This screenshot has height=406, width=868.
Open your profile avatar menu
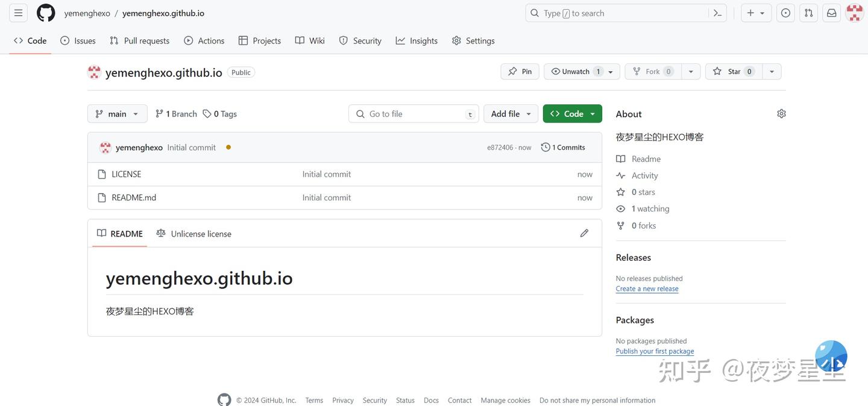854,12
